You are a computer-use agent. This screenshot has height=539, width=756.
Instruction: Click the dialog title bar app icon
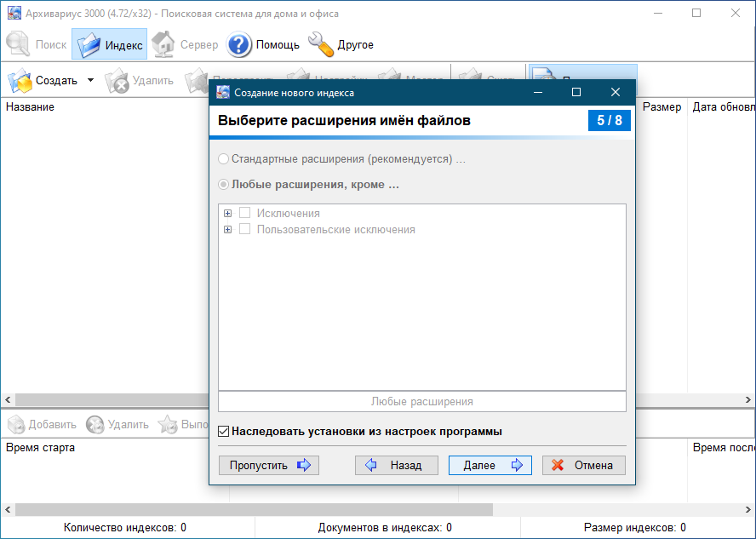223,92
